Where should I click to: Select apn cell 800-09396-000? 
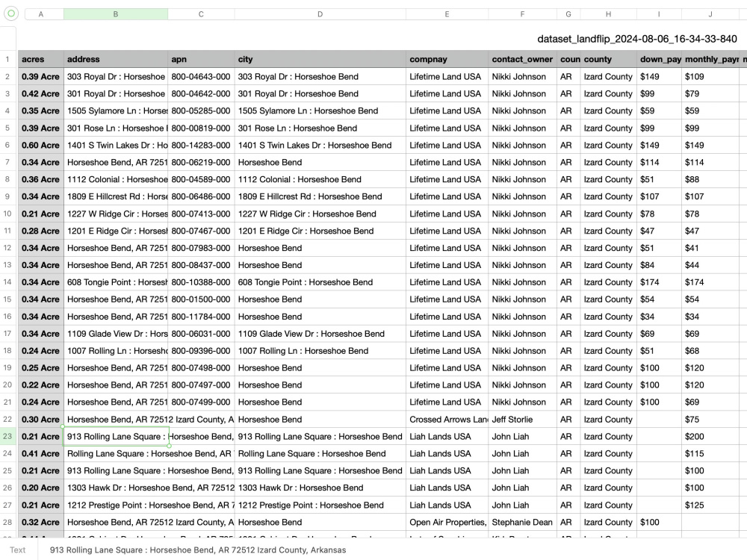click(201, 351)
